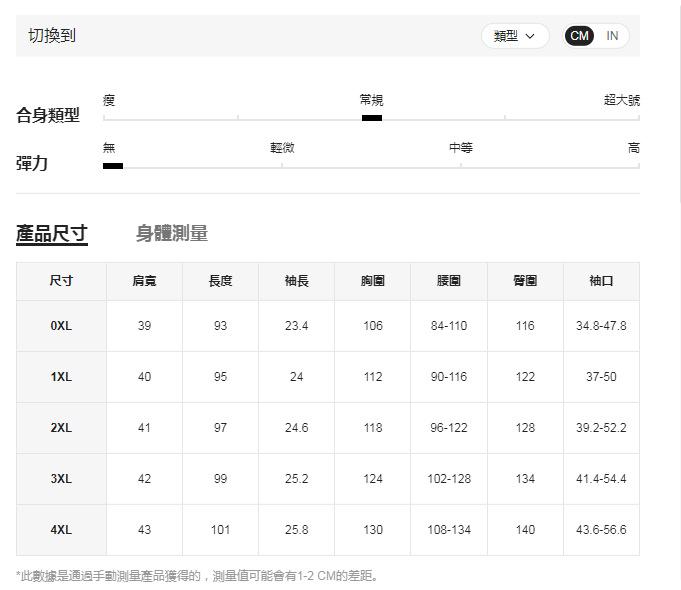
Task: Open the 類型 dropdown
Action: point(515,36)
